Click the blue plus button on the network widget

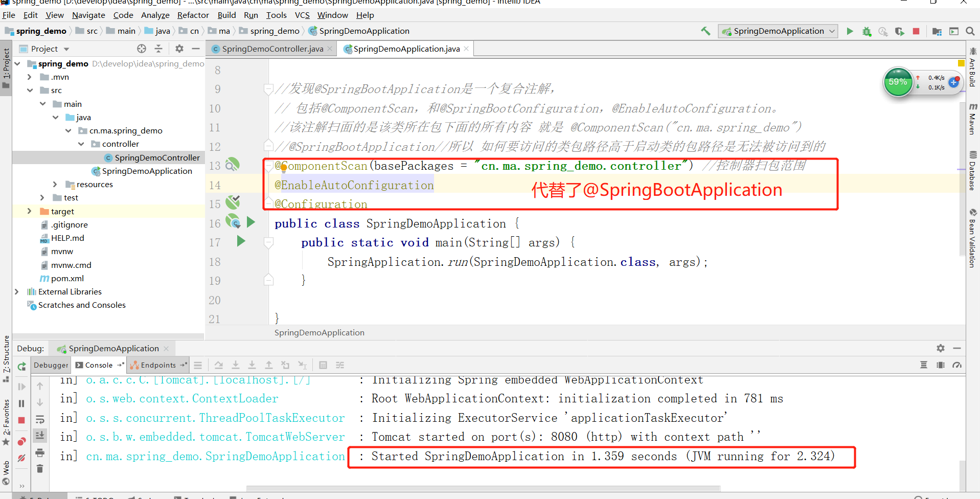953,82
